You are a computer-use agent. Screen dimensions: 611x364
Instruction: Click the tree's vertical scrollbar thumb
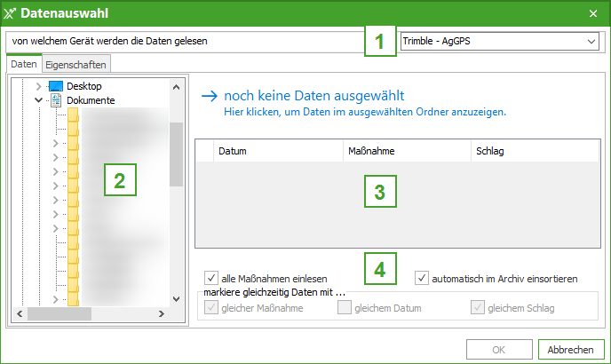pos(176,153)
